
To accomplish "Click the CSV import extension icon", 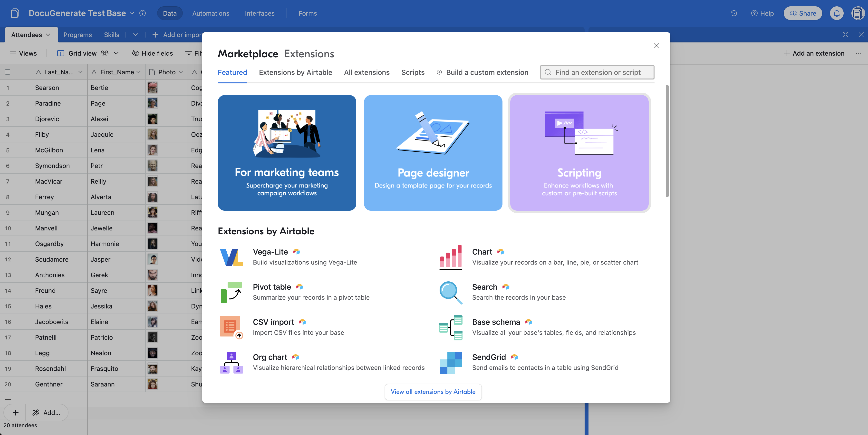I will pos(231,327).
